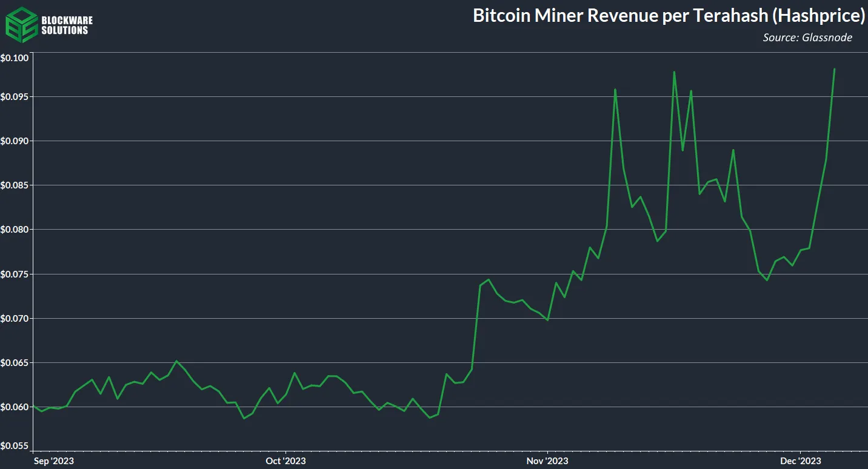Viewport: 868px width, 469px height.
Task: Select the $0.065 y-axis label
Action: (14, 363)
